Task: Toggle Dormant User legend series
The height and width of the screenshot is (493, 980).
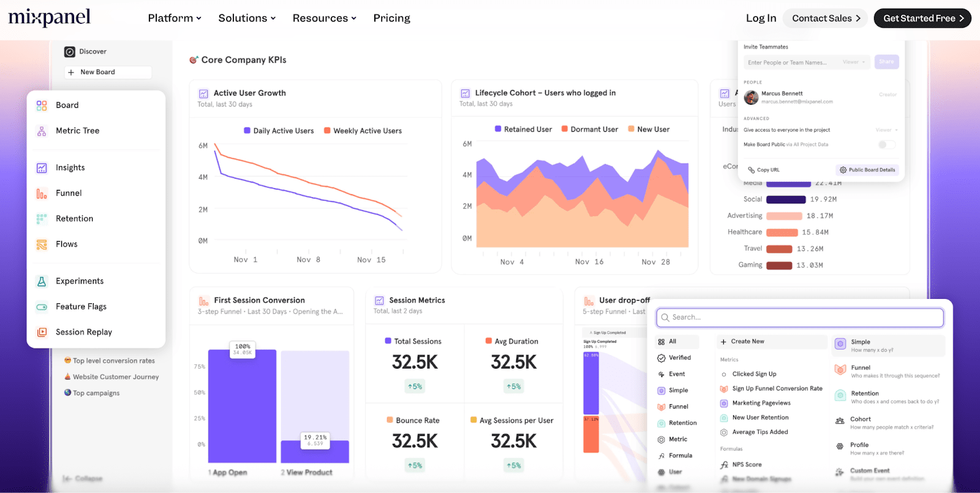Action: [x=589, y=129]
